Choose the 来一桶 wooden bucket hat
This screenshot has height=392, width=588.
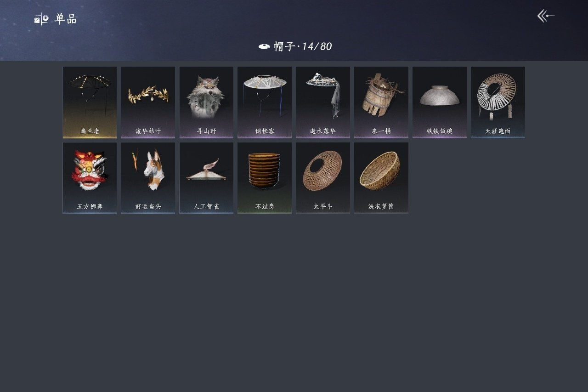tap(381, 102)
